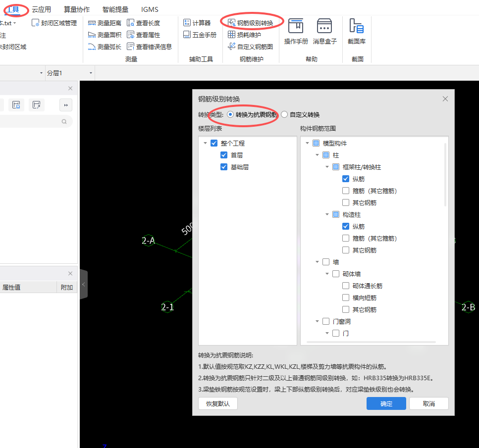Click the horizontal scrollbar in 构件钢筋范围 list
479x448 pixels.
point(371,342)
